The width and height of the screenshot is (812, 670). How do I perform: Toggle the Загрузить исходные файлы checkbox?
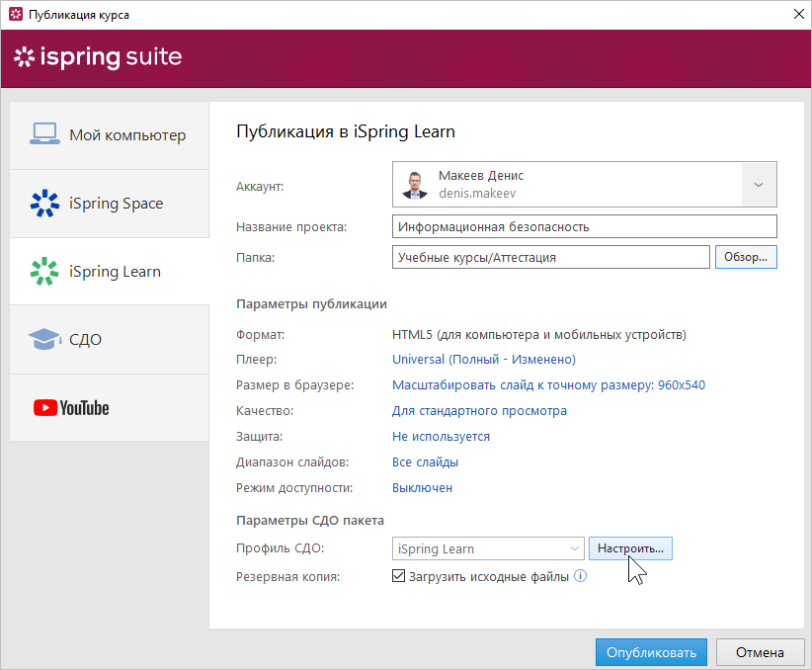click(x=398, y=576)
